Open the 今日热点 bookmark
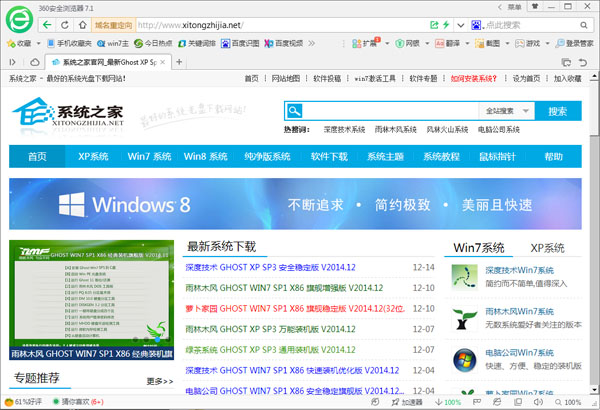600x410 pixels. click(153, 43)
